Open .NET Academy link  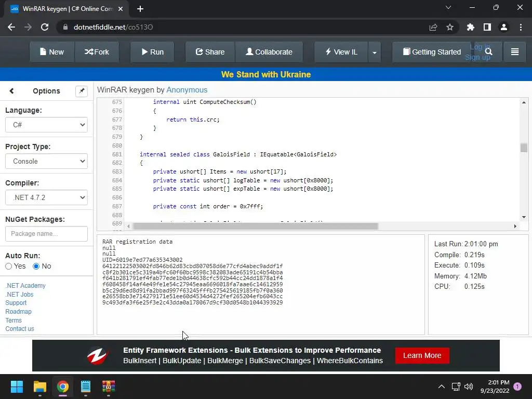[x=25, y=286]
